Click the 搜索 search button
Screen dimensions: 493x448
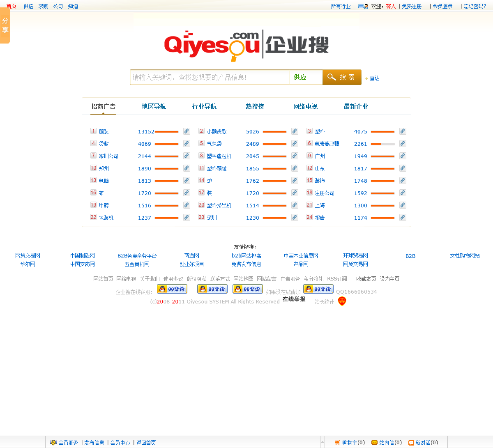pyautogui.click(x=342, y=77)
